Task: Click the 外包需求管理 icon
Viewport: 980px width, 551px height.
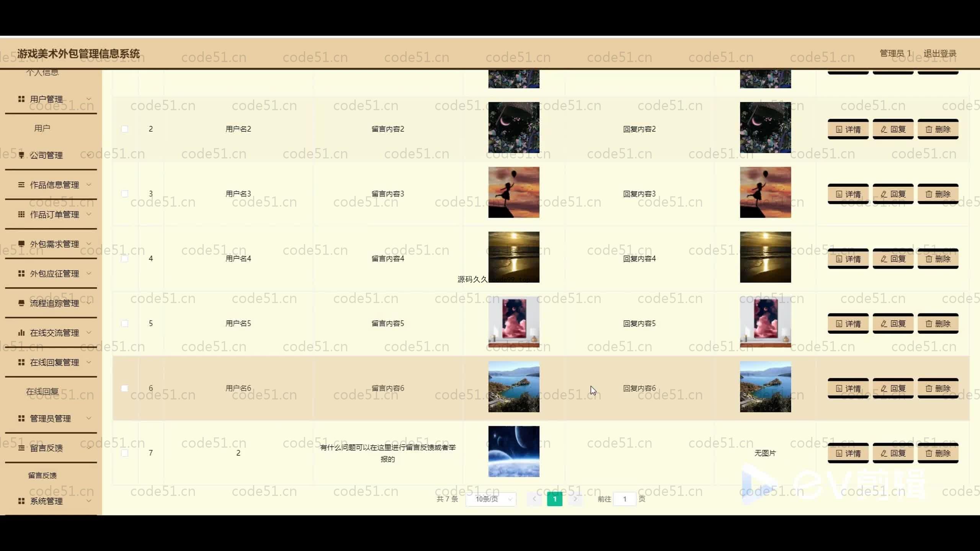Action: (21, 244)
